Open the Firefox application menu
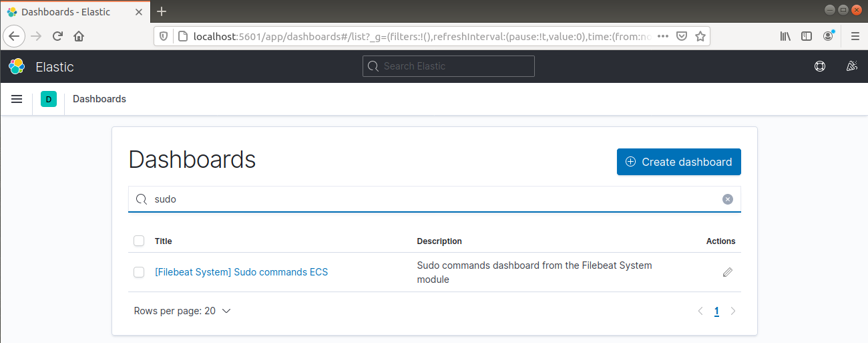 click(855, 36)
